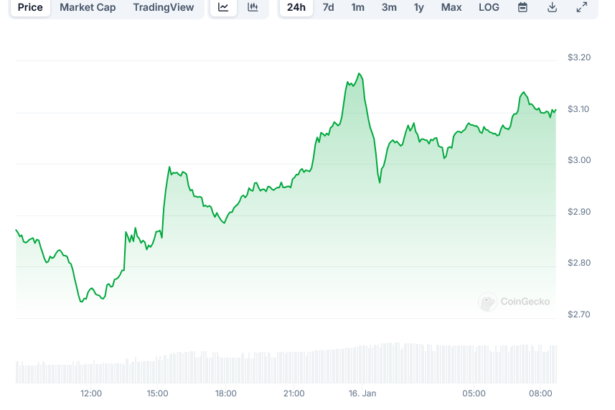Viewport: 615px width, 410px height.
Task: Open the calendar date range picker
Action: pyautogui.click(x=523, y=8)
